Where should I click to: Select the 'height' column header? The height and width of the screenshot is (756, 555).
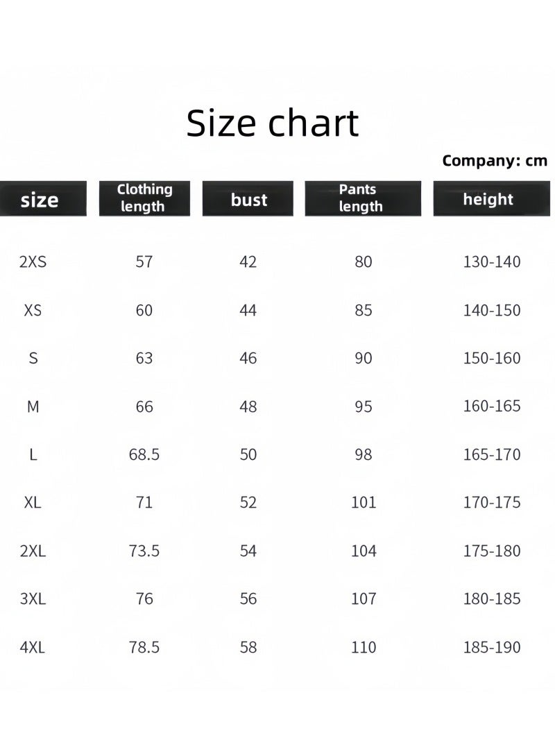pos(491,198)
